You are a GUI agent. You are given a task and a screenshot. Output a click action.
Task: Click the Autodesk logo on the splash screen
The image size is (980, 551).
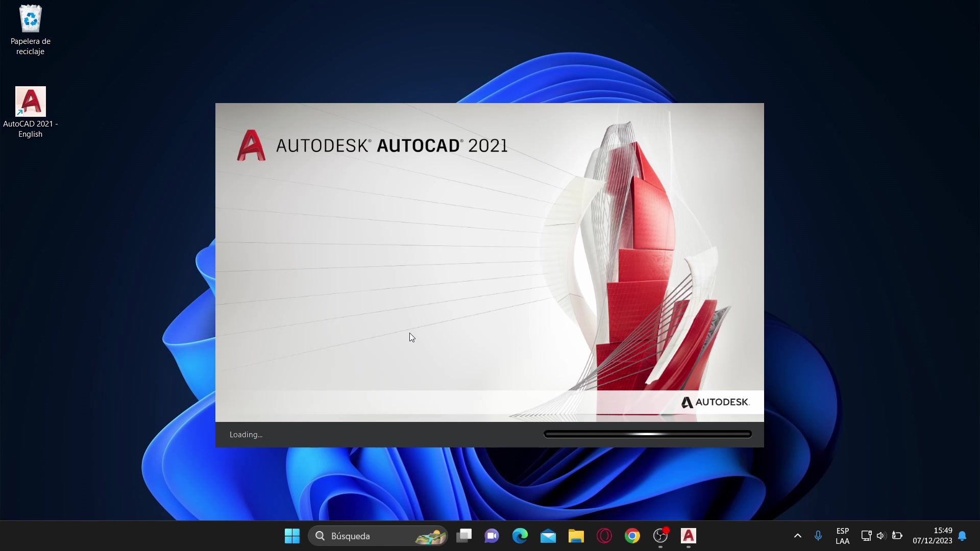tap(715, 402)
